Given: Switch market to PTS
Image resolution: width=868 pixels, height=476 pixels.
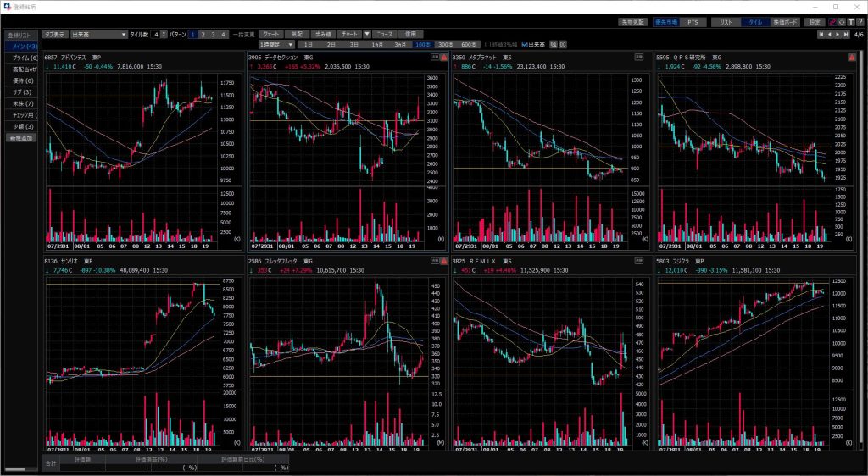Looking at the screenshot, I should tap(692, 22).
